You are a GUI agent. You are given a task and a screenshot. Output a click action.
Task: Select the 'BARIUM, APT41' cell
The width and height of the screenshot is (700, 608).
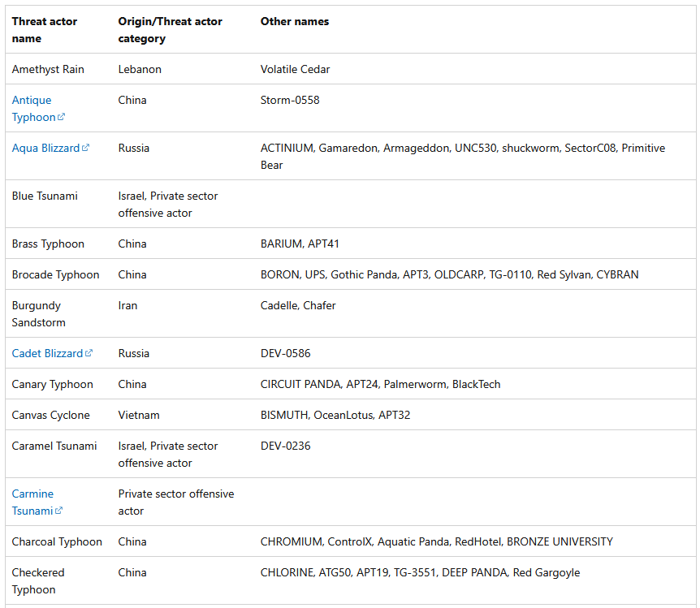coord(300,244)
